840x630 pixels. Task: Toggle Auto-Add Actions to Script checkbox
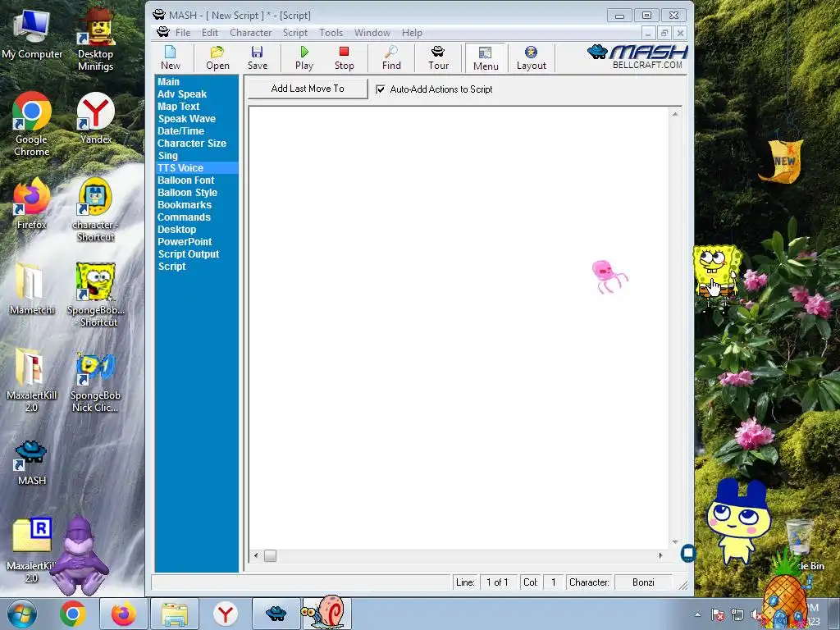pos(381,89)
